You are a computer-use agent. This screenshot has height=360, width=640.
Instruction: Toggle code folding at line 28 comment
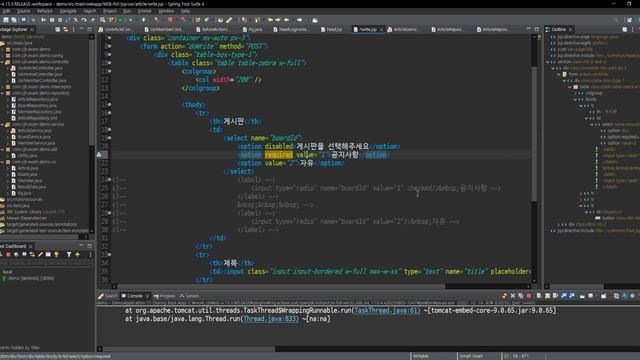[109, 213]
